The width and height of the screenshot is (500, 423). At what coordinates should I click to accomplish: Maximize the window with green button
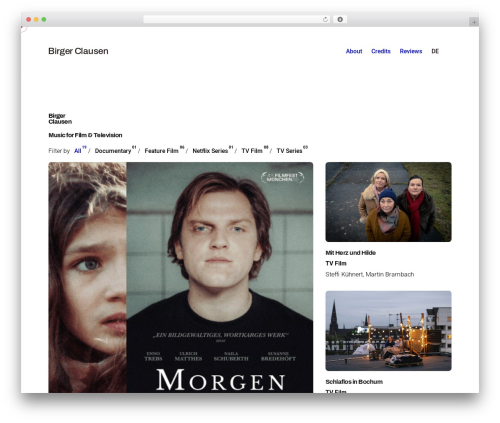coord(44,20)
